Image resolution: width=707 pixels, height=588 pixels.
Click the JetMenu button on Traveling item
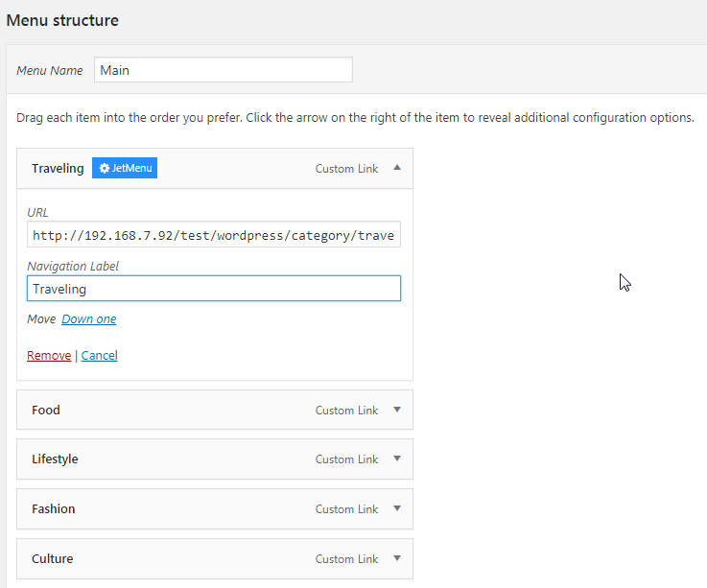tap(125, 169)
